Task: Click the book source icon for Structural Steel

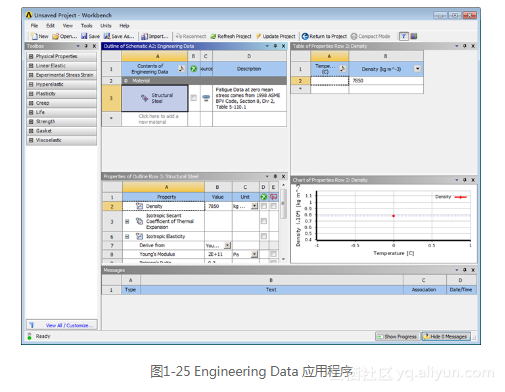Action: (206, 98)
